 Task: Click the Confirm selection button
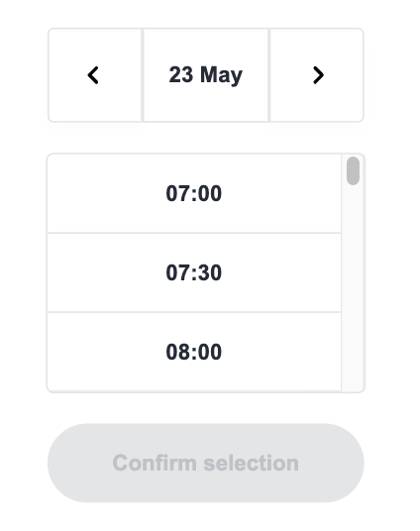coord(206,463)
